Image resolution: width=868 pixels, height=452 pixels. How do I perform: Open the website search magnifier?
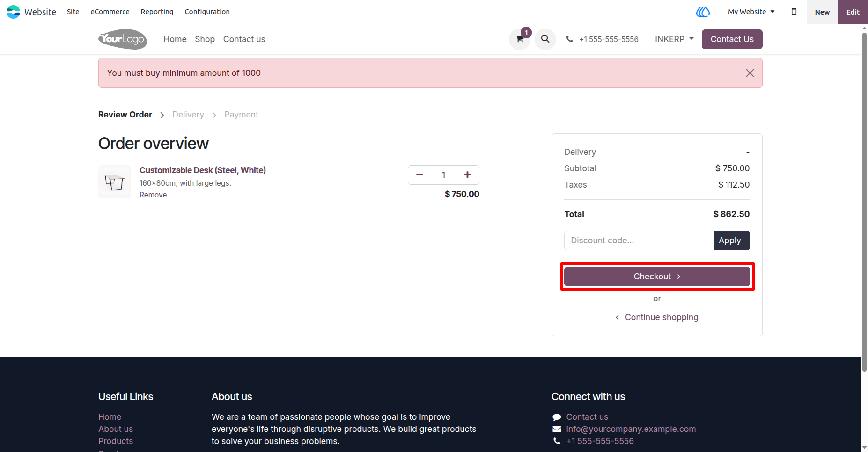(545, 39)
